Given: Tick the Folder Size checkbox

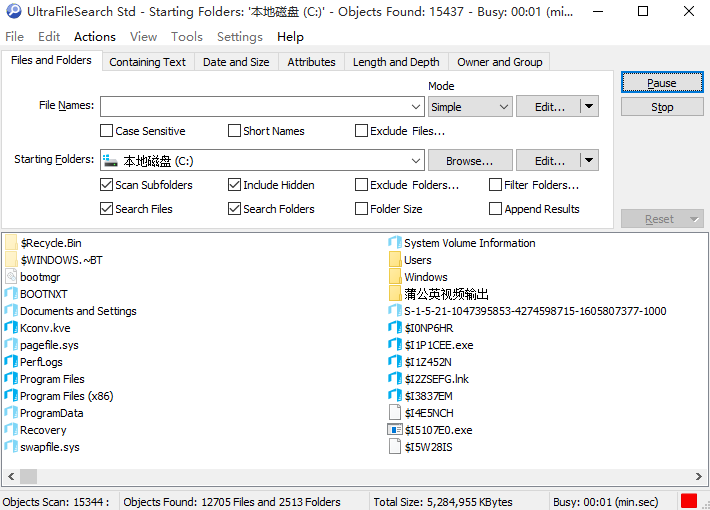Looking at the screenshot, I should (x=361, y=209).
